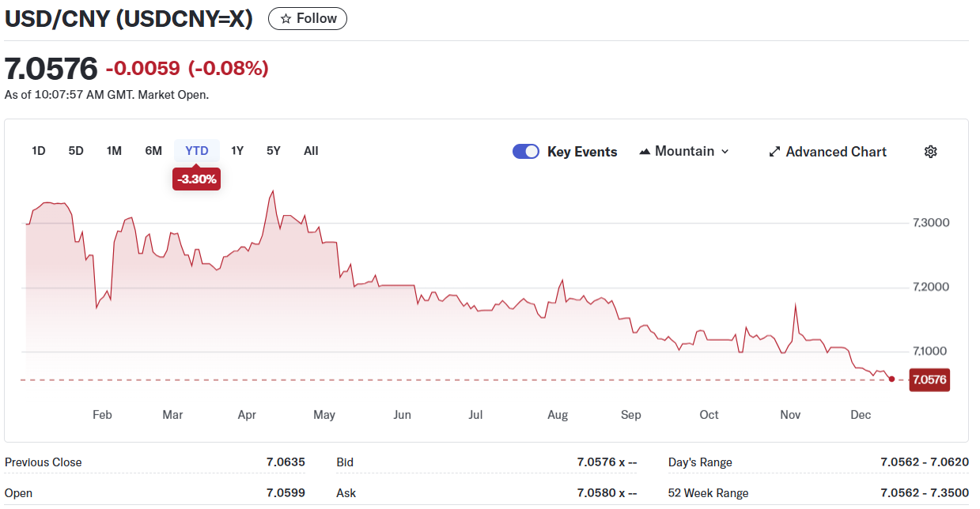Click the Advanced Chart expand arrows icon
Viewport: 980px width, 509px height.
(774, 152)
